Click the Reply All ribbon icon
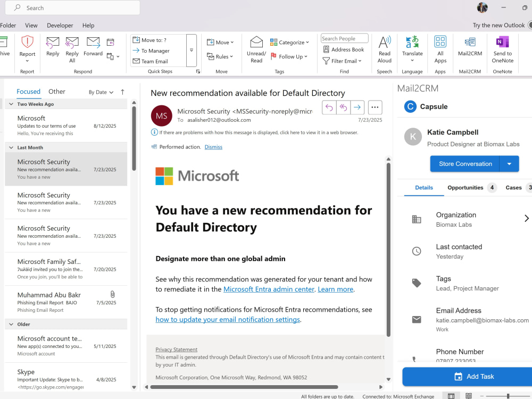 click(72, 43)
